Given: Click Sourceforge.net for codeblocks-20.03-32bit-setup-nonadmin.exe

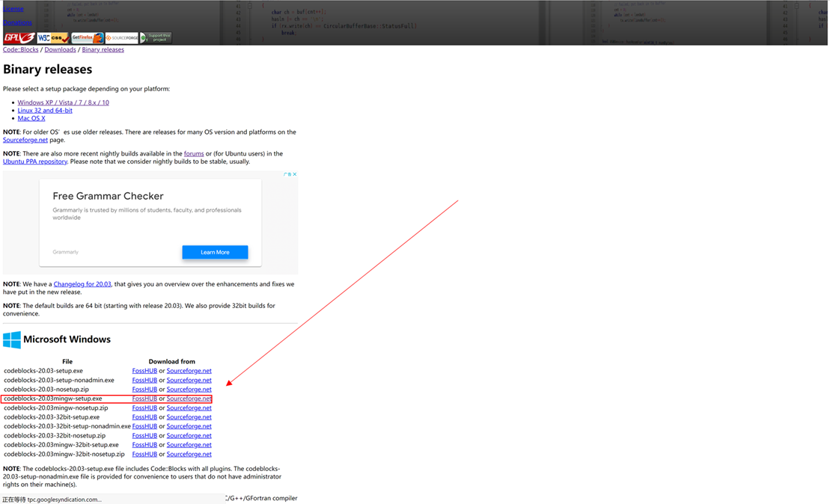Looking at the screenshot, I should tap(189, 426).
